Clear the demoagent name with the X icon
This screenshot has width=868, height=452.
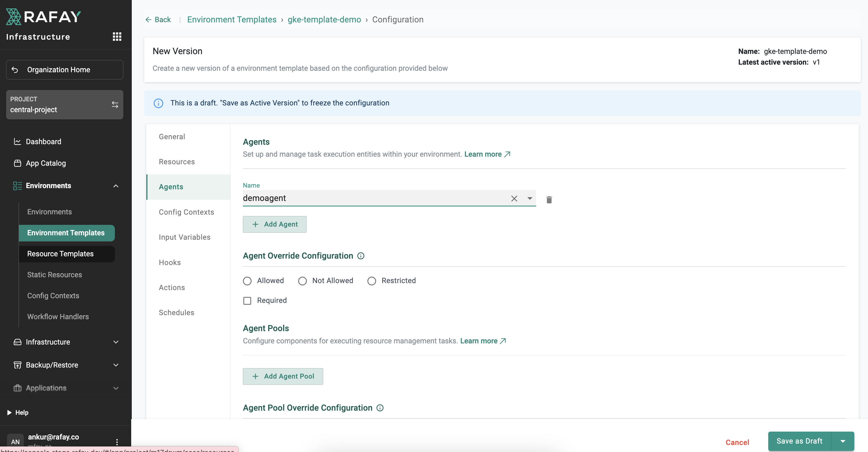tap(514, 198)
